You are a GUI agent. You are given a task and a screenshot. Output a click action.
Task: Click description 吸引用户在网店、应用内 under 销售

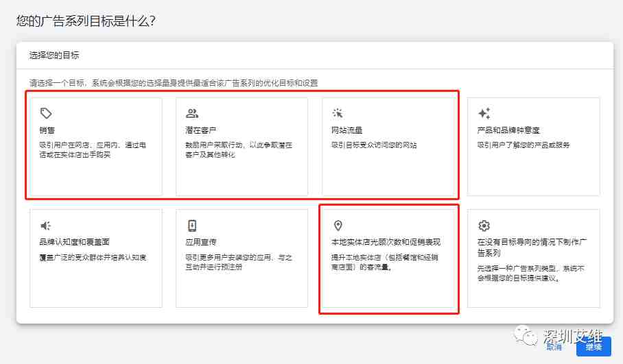pyautogui.click(x=93, y=149)
